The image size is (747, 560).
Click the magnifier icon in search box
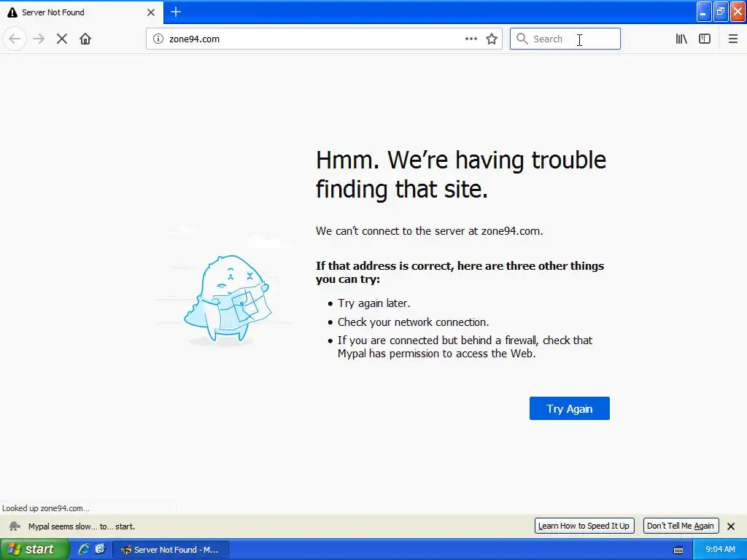522,39
